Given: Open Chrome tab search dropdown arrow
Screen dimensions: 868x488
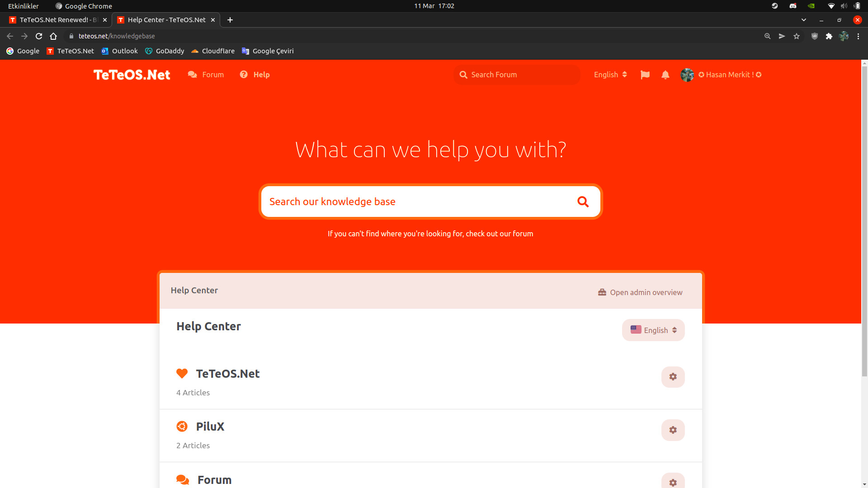Looking at the screenshot, I should pos(804,20).
